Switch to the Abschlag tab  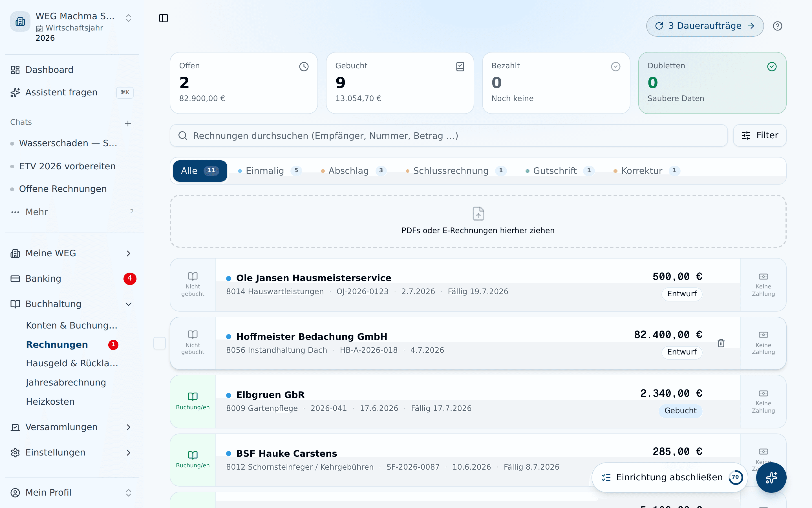pyautogui.click(x=354, y=171)
